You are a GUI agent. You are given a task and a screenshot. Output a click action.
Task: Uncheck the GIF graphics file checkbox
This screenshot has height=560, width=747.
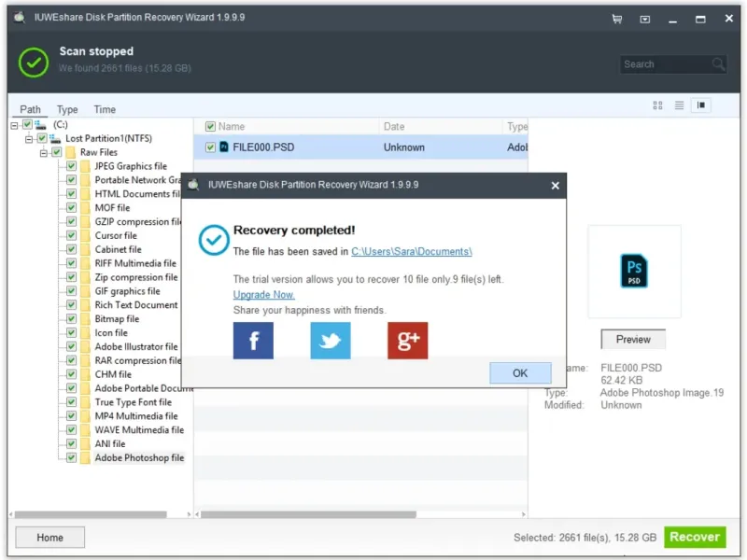pyautogui.click(x=72, y=291)
